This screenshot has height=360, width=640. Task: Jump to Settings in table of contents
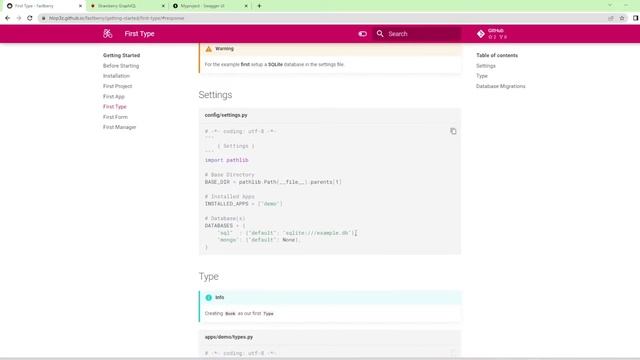pos(486,66)
